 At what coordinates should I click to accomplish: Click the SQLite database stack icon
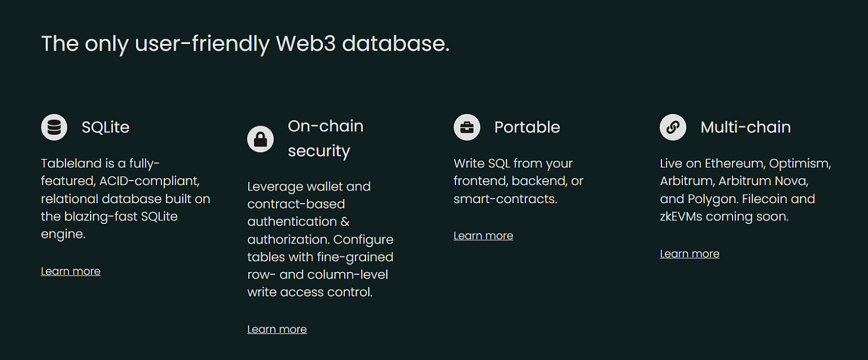(x=54, y=127)
